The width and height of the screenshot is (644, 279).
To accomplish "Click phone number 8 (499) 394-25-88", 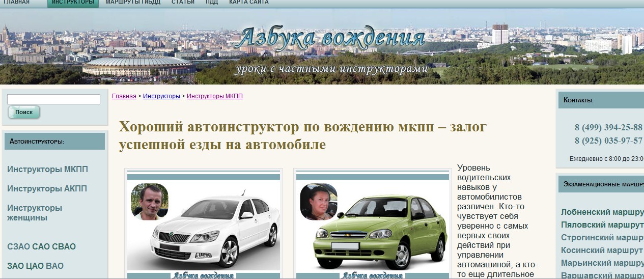I will coord(608,128).
